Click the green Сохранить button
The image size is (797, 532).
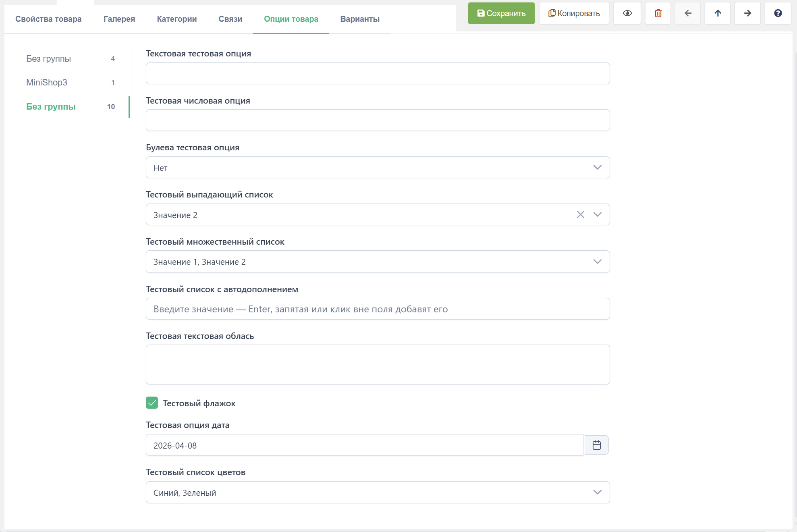point(501,13)
